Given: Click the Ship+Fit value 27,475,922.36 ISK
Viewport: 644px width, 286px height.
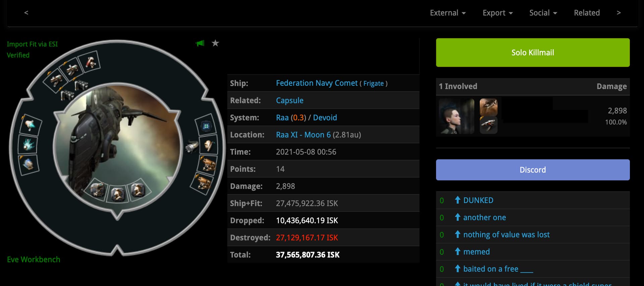Looking at the screenshot, I should [307, 203].
